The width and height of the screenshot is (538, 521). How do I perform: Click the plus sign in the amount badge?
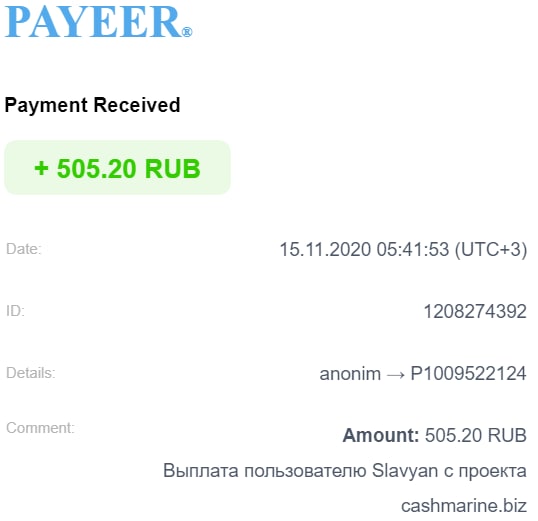click(42, 168)
